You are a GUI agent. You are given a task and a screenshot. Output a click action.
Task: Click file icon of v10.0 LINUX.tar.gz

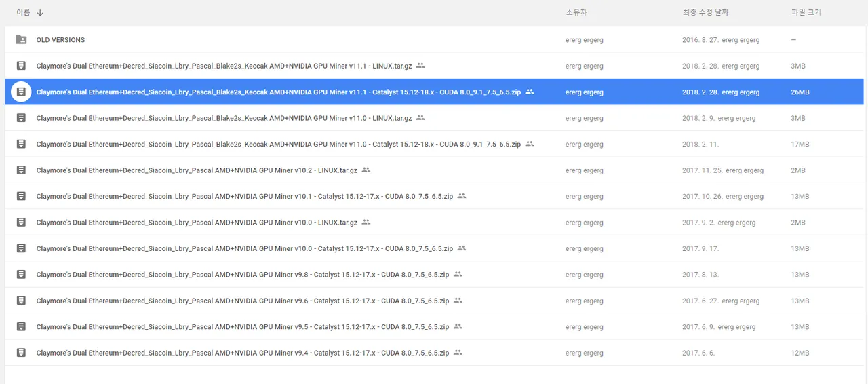click(x=21, y=223)
